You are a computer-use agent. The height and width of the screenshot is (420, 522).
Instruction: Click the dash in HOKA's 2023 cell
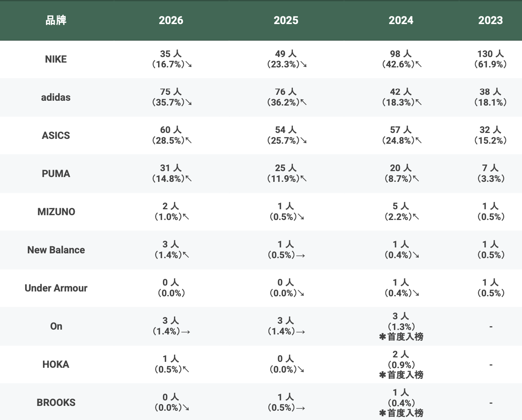[x=491, y=365]
